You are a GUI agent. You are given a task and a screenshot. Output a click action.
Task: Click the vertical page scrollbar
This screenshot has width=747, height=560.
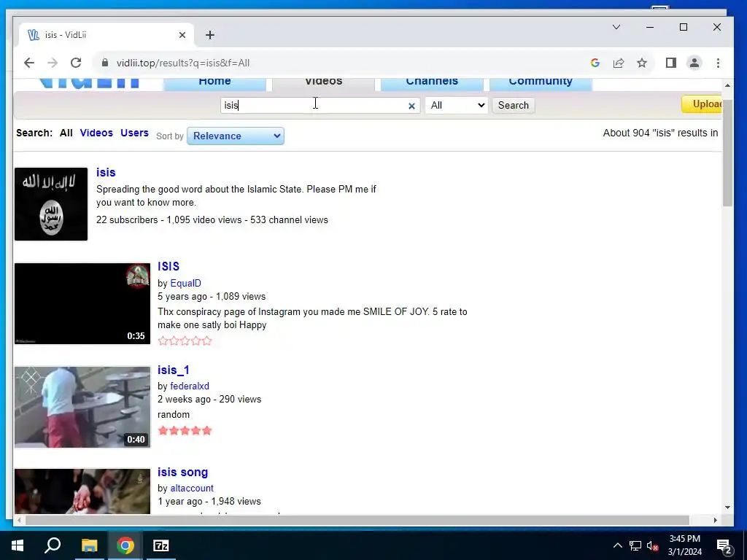point(727,153)
